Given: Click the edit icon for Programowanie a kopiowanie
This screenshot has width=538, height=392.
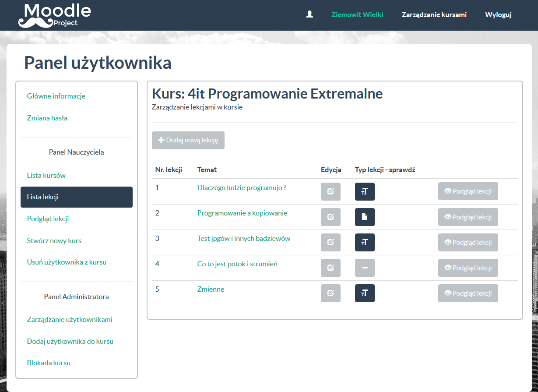Looking at the screenshot, I should point(331,217).
